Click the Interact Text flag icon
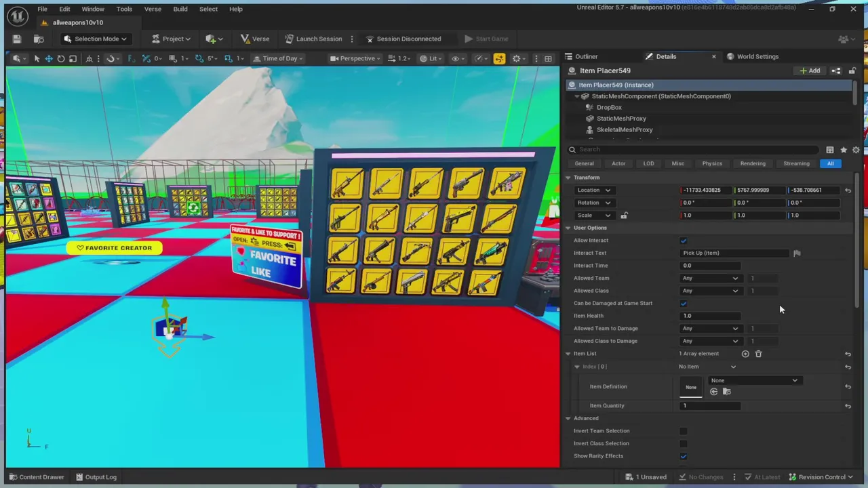 (x=797, y=253)
